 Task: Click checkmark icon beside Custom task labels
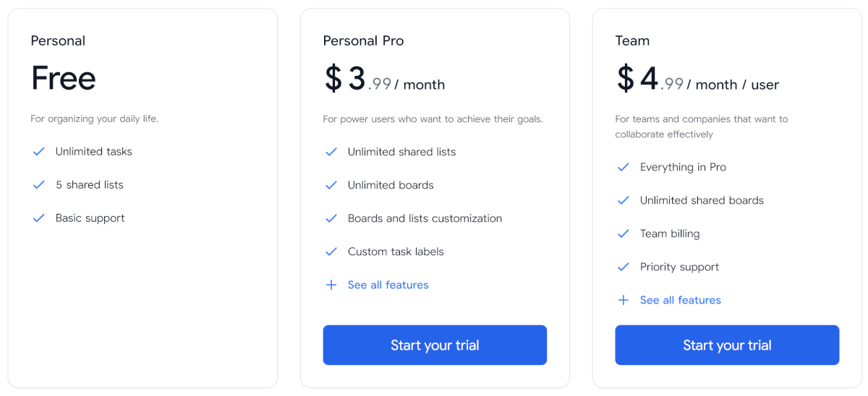331,251
